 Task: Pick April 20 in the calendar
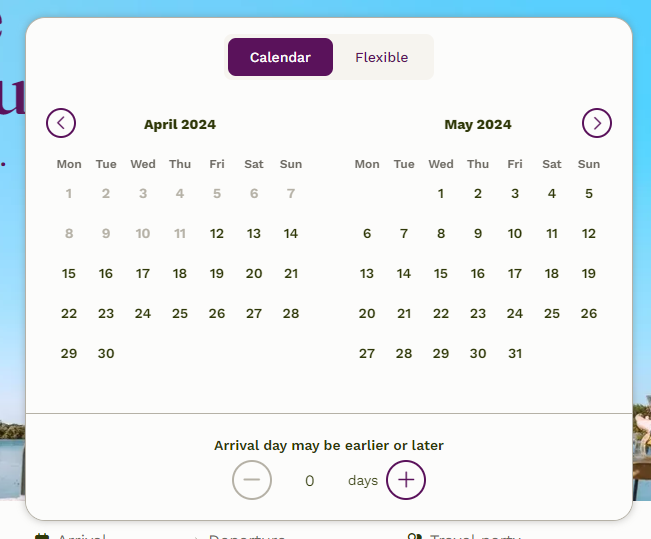(x=254, y=273)
